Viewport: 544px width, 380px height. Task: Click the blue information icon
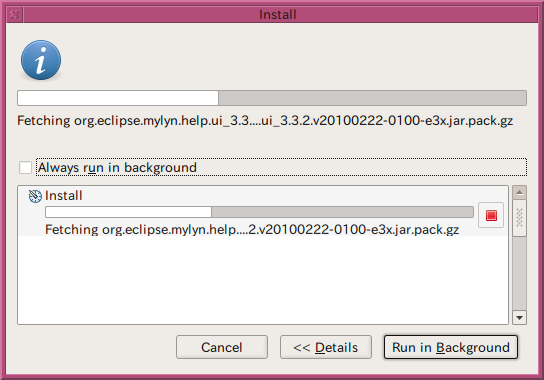[x=41, y=60]
